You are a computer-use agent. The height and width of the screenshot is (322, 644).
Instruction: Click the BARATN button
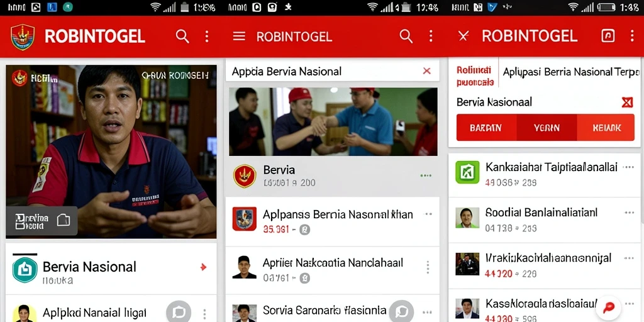pos(486,128)
